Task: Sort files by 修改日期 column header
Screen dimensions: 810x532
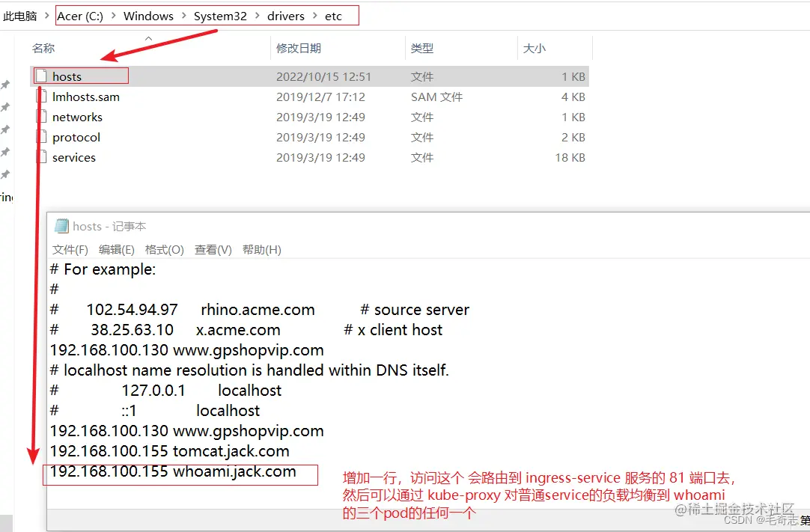Action: [299, 48]
